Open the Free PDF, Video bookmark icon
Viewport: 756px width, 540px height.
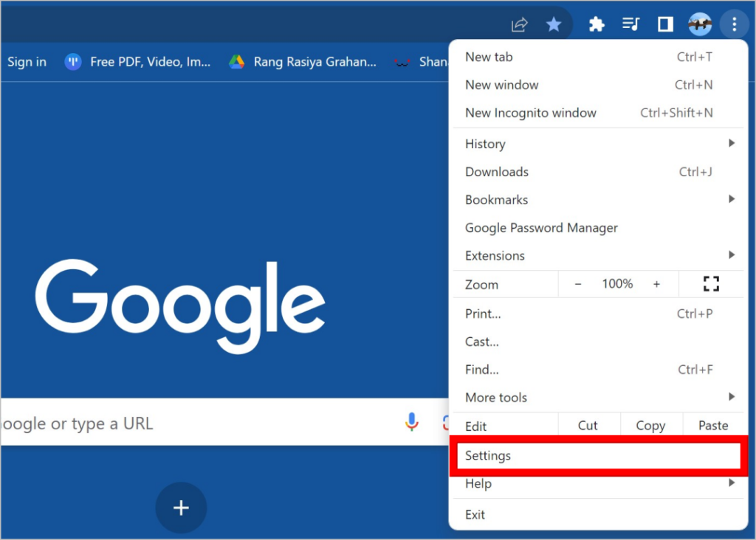tap(73, 62)
